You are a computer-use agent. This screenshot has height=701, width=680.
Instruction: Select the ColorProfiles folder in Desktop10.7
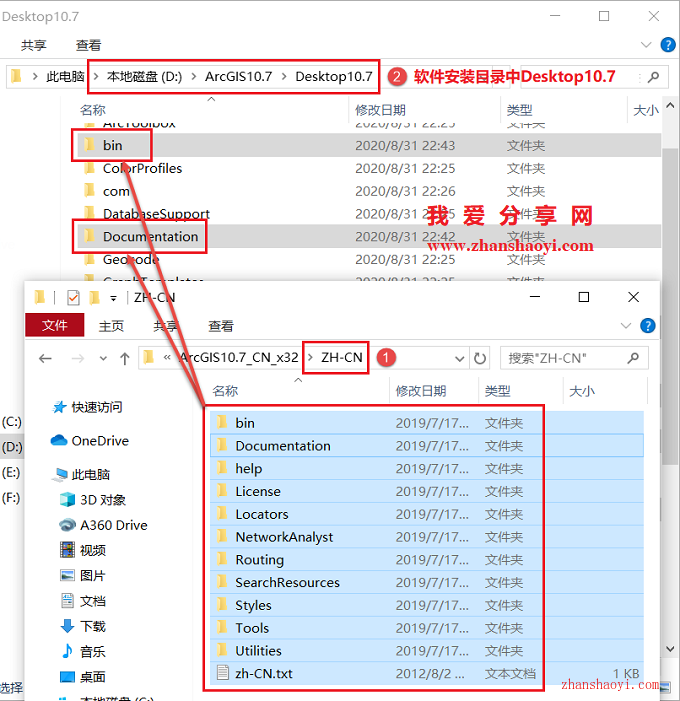[367, 168]
